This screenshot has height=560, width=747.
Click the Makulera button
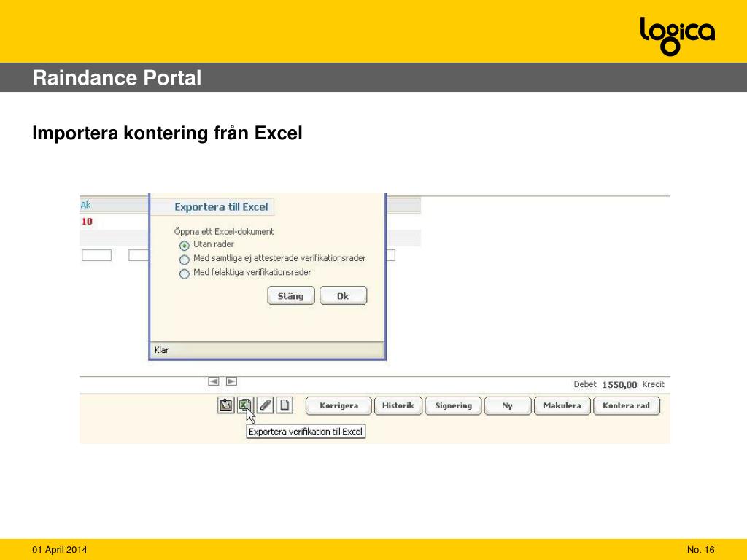tap(562, 405)
